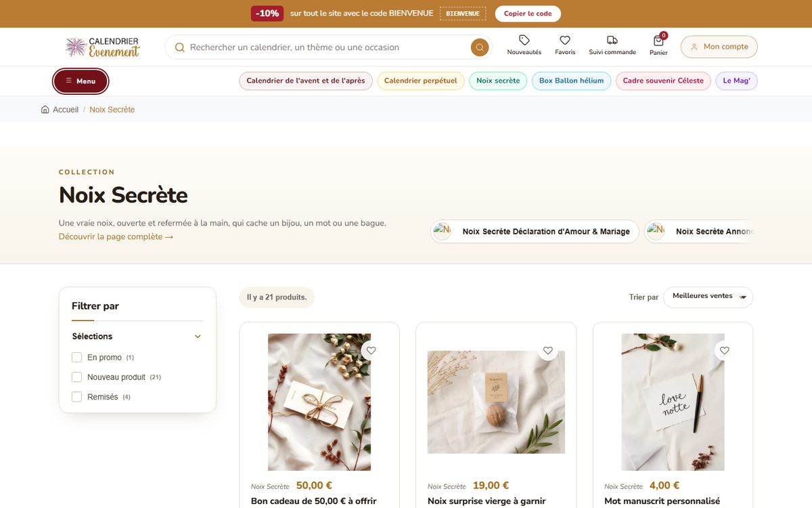Click the 4,00 € price
812x508 pixels.
click(665, 486)
